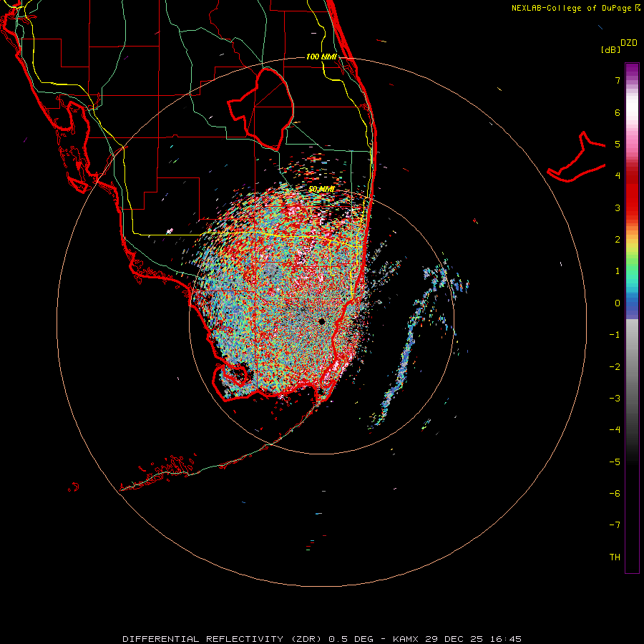This screenshot has height=644, width=644.
Task: Click the -3 value on the color scale
Action: 615,399
